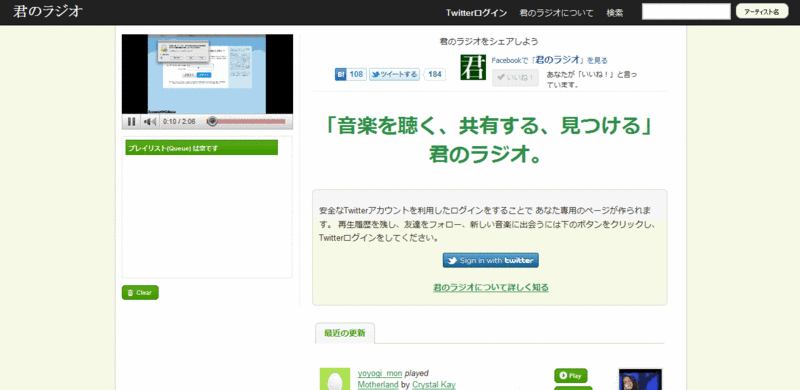Click the Crystal Kay artist thumbnail
Screen dimensions: 800x390
(x=640, y=379)
